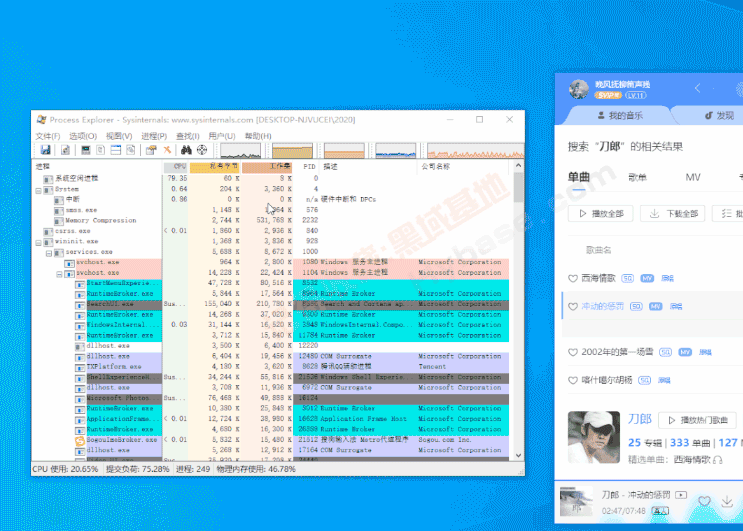Click the SVIP badge under the username
This screenshot has height=531, width=743.
(608, 95)
